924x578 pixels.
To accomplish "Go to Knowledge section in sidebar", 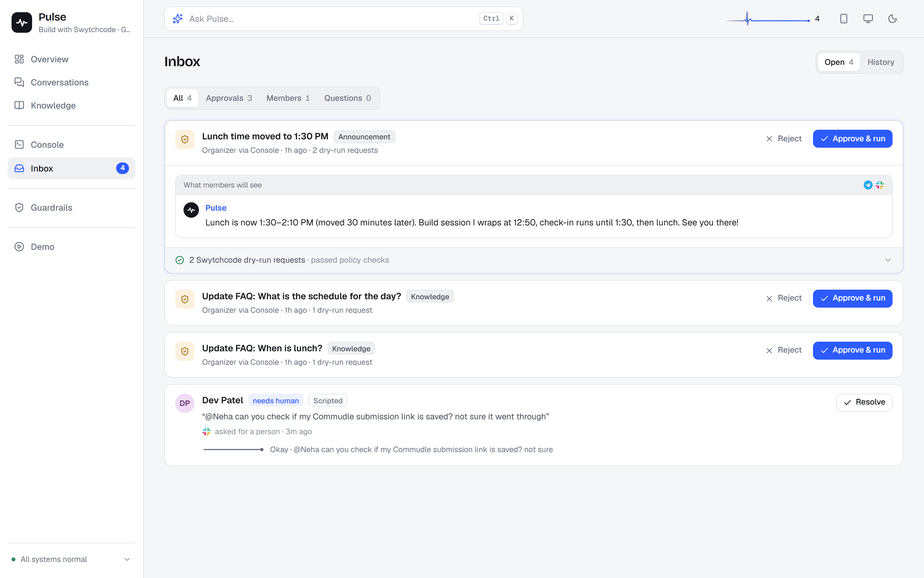I will click(72, 105).
